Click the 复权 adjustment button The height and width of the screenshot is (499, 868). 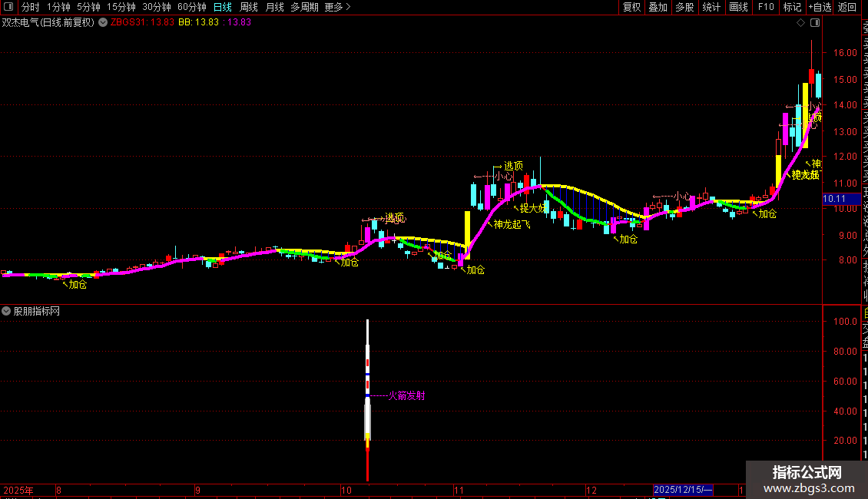pyautogui.click(x=631, y=7)
